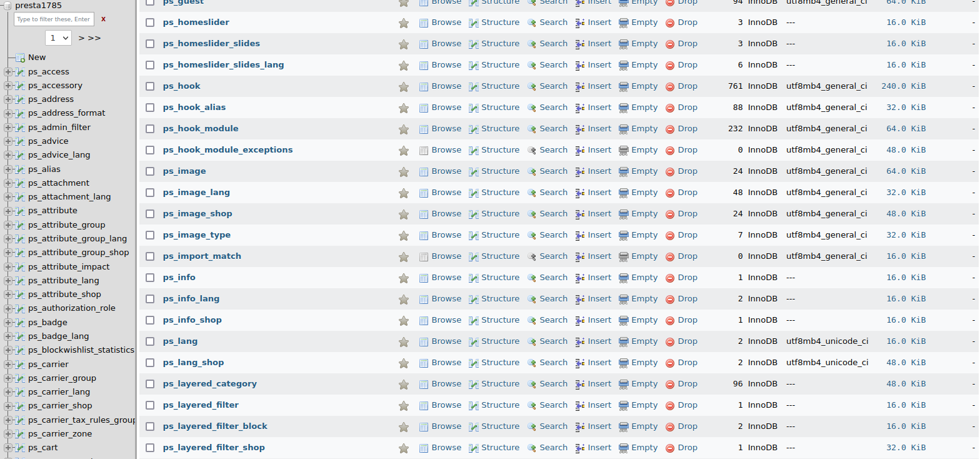Open ps_attribute_impact in sidebar

pos(69,267)
